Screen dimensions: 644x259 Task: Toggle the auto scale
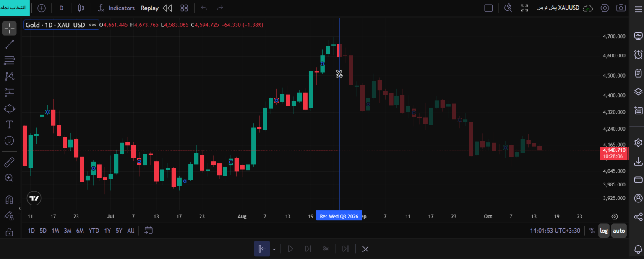[619, 231]
